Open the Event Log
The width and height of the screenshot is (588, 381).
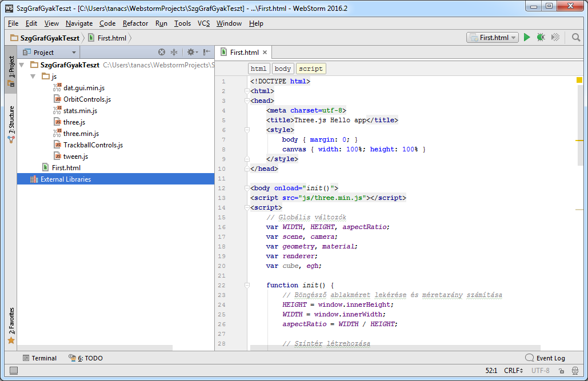pos(545,358)
